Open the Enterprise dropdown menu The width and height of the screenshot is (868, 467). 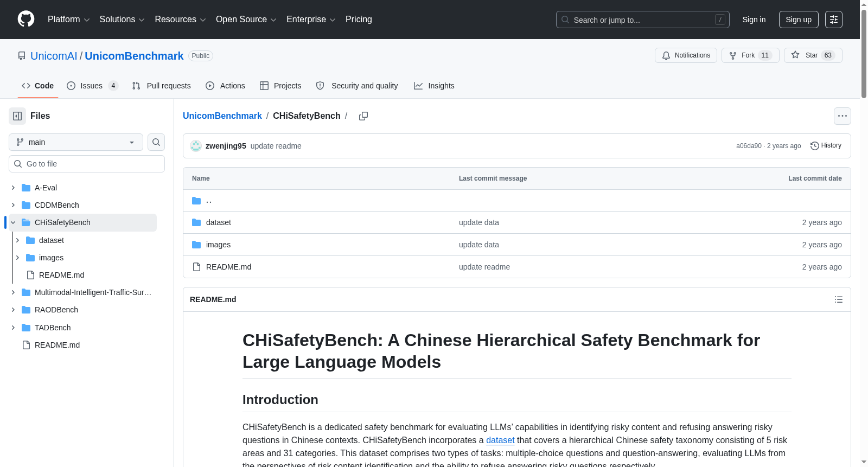pos(311,20)
